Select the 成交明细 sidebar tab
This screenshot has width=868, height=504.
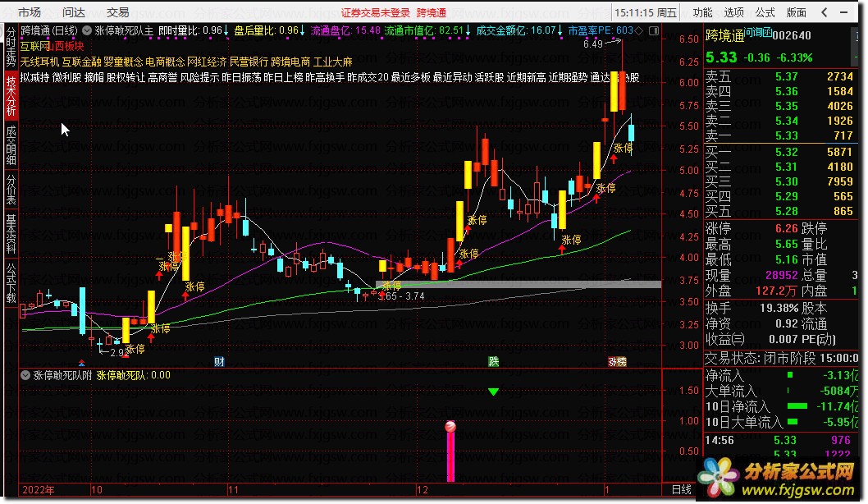click(11, 145)
